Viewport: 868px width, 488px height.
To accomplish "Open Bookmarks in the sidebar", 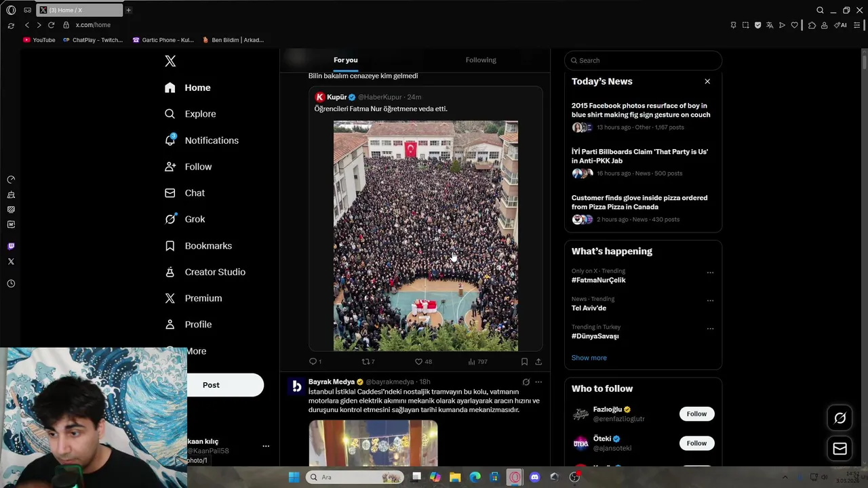I will pyautogui.click(x=198, y=245).
